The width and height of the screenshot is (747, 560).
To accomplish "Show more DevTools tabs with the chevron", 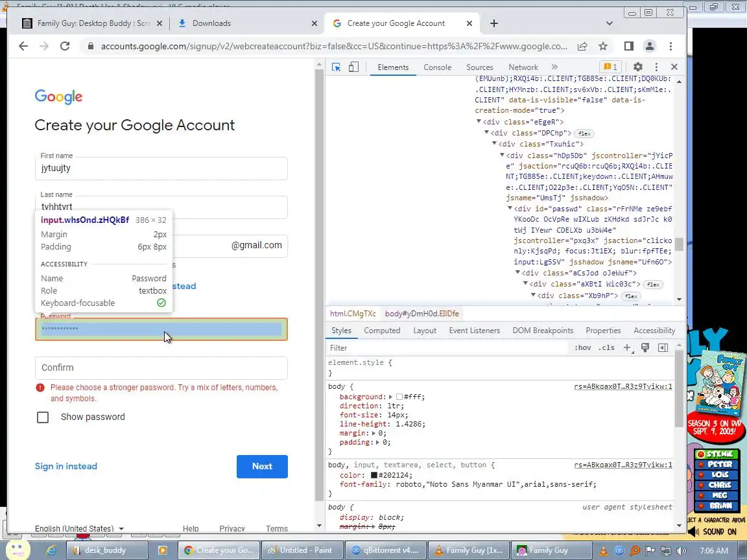I will (554, 67).
